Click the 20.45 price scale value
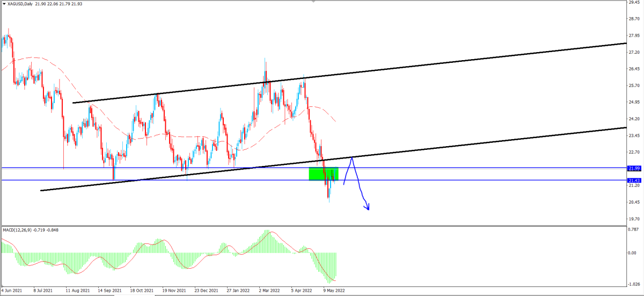The width and height of the screenshot is (644, 296). pos(634,202)
